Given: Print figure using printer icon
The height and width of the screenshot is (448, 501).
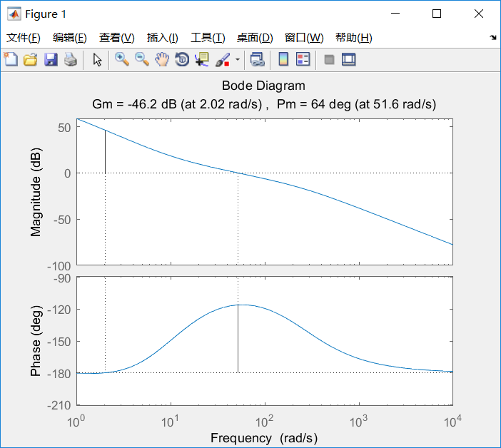Looking at the screenshot, I should click(x=71, y=59).
